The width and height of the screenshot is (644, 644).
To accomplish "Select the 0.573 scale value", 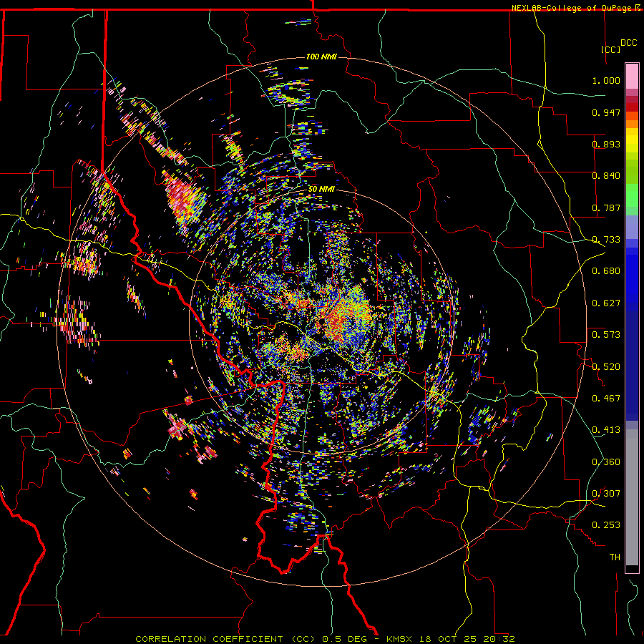I will (606, 335).
